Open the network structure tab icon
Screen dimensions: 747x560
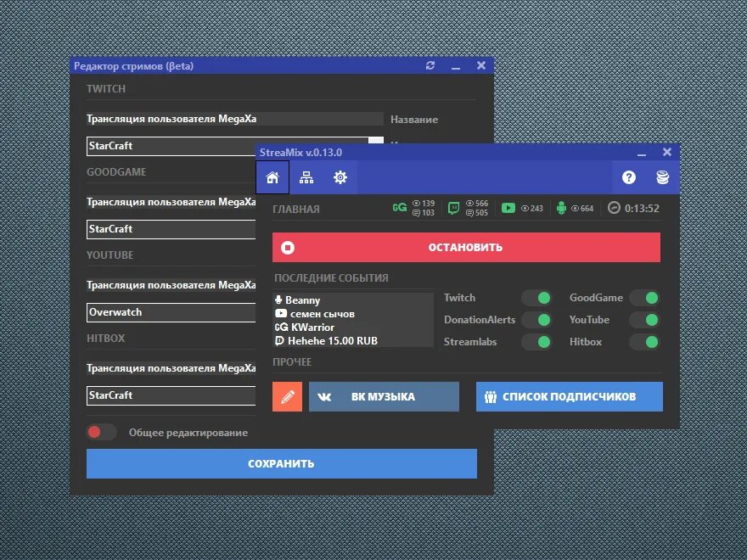click(306, 177)
